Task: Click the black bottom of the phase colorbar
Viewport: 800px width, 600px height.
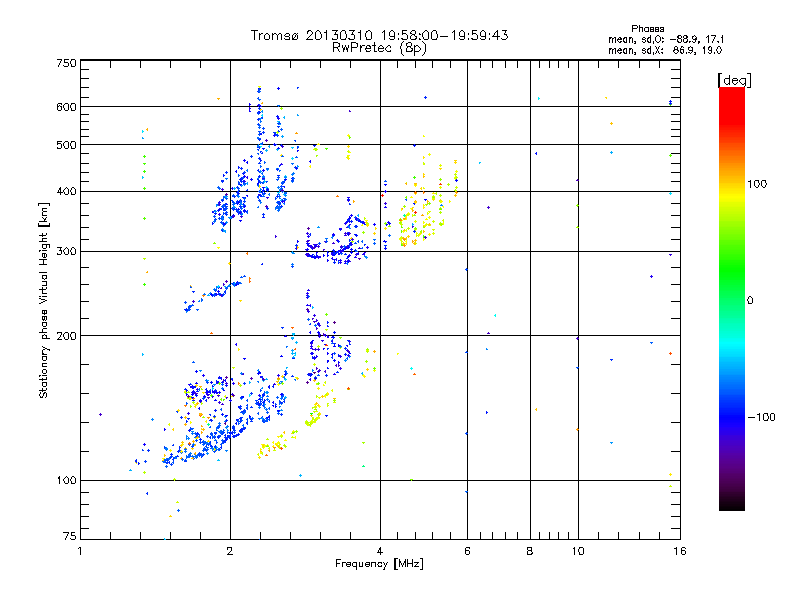Action: 732,503
